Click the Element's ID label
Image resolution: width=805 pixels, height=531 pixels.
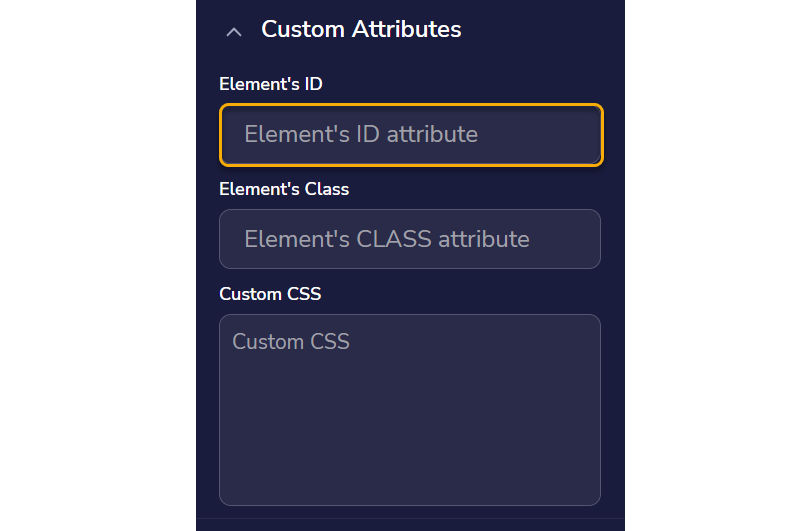click(270, 84)
